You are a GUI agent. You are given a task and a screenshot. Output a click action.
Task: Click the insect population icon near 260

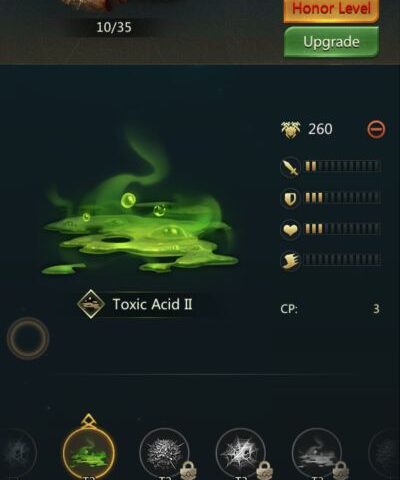pos(290,129)
